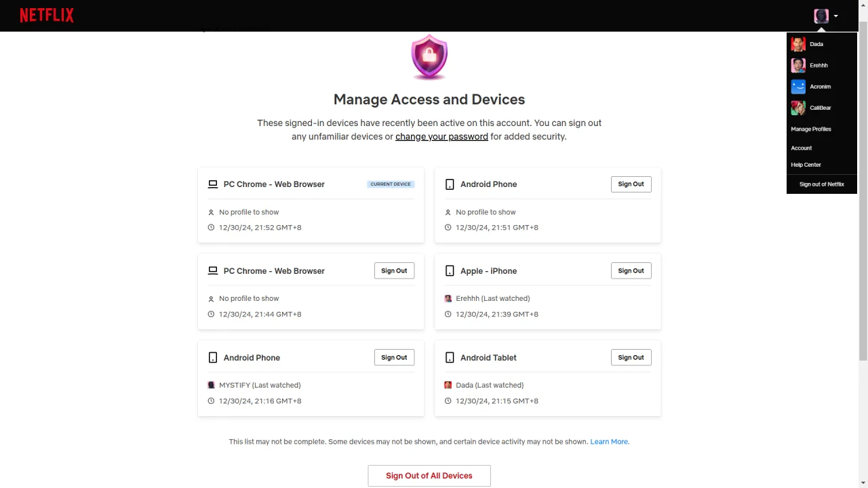Select Sign out of Netflix
This screenshot has height=488, width=868.
coord(822,184)
